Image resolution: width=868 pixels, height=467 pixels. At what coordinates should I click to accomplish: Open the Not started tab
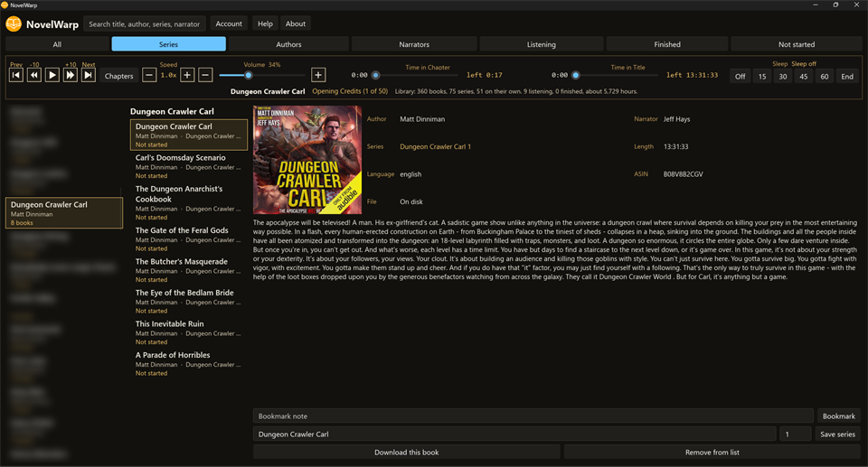(x=797, y=44)
